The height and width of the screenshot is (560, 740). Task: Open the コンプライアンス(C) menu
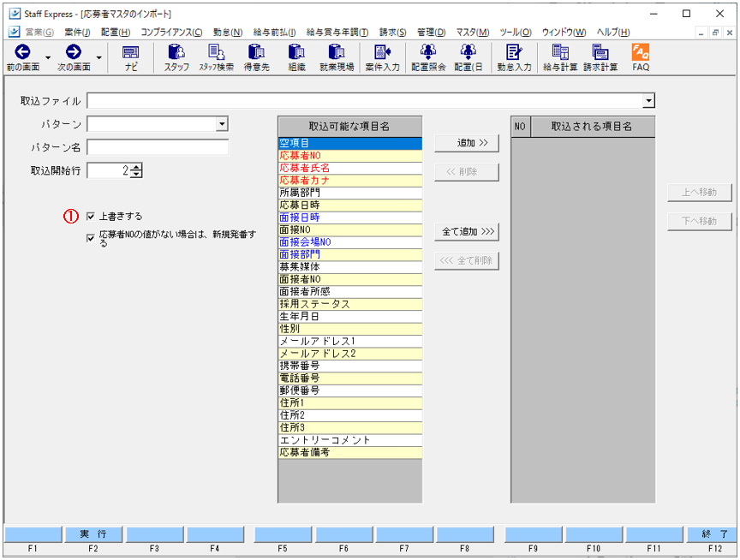click(171, 32)
